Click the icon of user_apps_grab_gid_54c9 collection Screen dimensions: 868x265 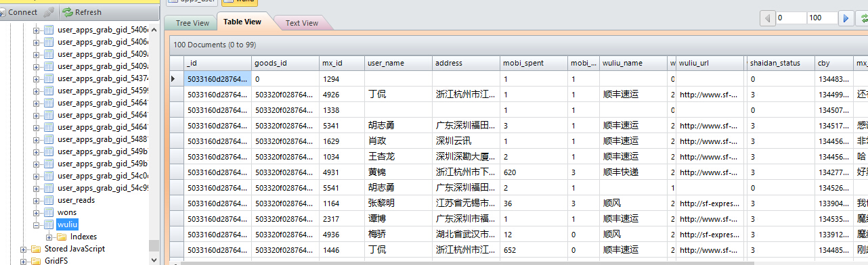point(49,188)
